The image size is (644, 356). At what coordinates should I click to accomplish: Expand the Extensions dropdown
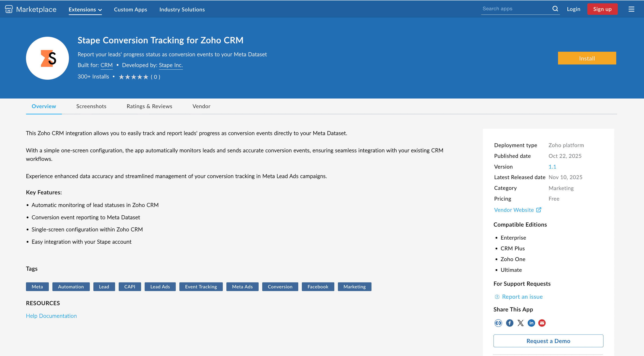85,9
